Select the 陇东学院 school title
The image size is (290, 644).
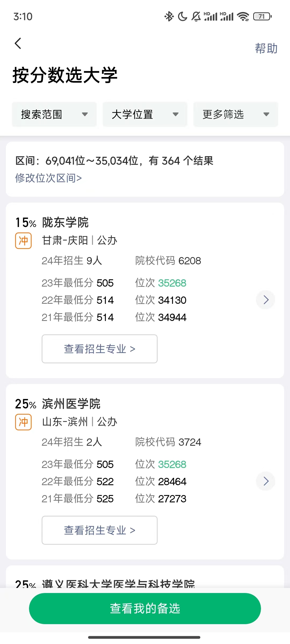pyautogui.click(x=65, y=222)
